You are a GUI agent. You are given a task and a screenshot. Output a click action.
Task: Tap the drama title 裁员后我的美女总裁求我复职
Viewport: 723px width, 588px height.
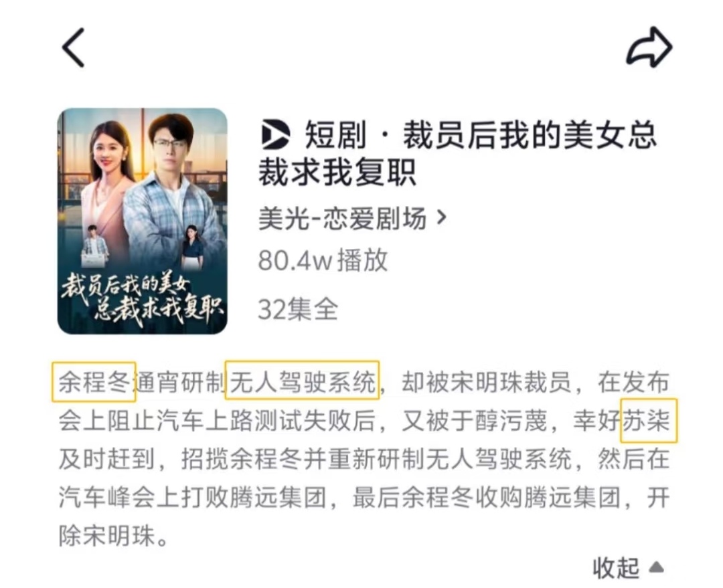457,155
